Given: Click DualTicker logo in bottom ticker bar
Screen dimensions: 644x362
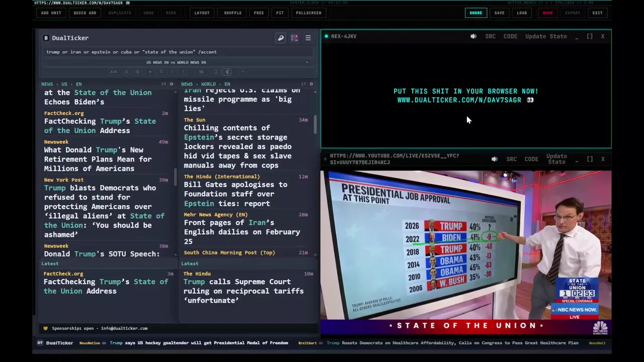Looking at the screenshot, I should 55,343.
